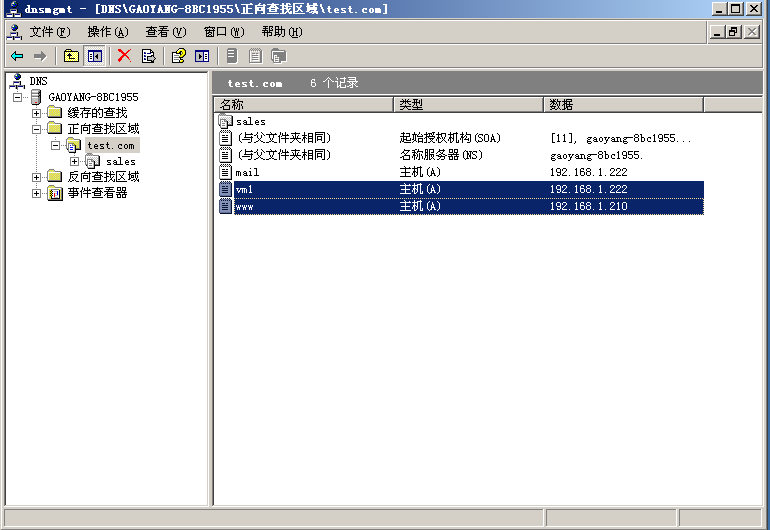770x530 pixels.
Task: Click the 正向查找区域 folder icon
Action: (55, 129)
